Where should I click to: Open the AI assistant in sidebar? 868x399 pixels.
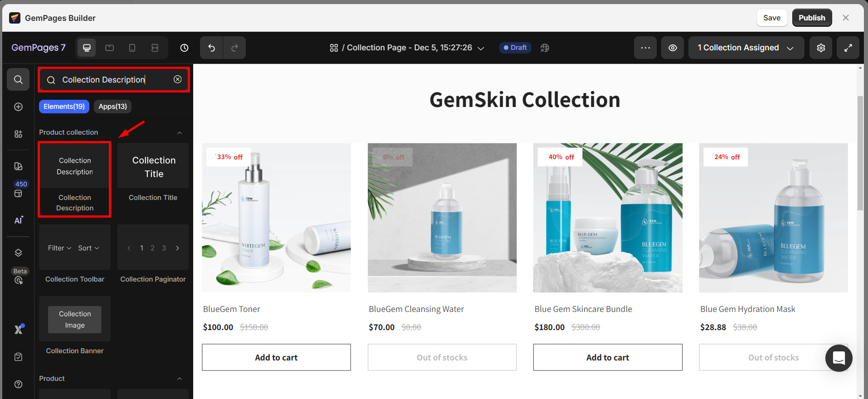pos(19,220)
